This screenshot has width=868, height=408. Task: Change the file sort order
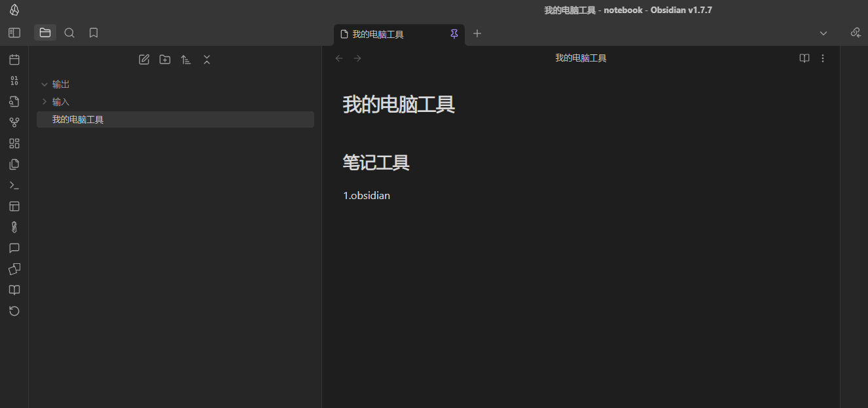tap(186, 60)
